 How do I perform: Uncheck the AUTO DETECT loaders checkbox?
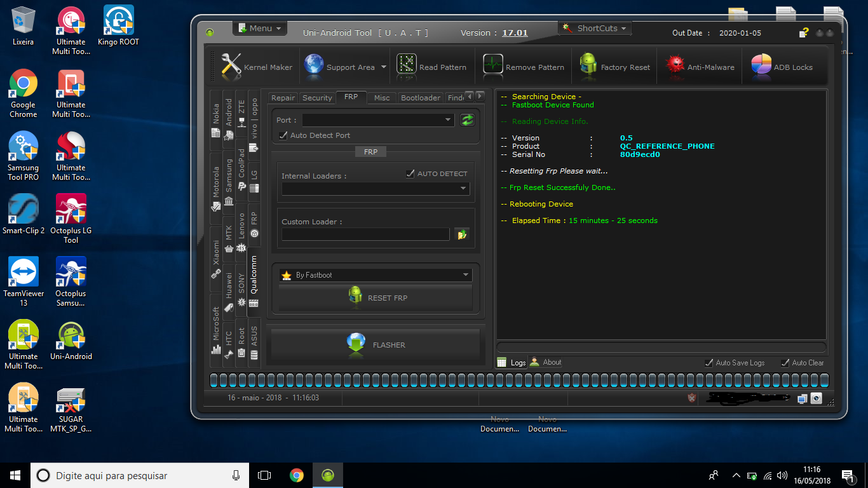point(410,173)
